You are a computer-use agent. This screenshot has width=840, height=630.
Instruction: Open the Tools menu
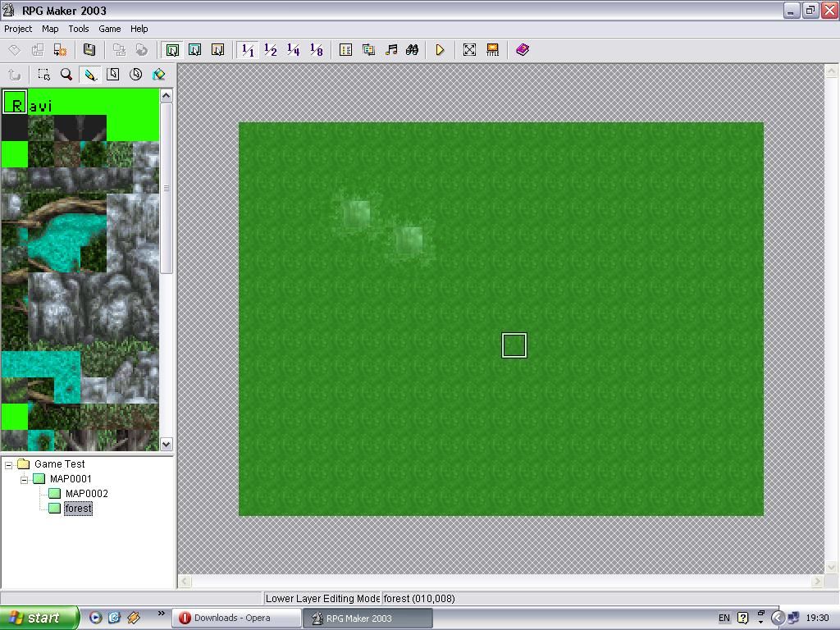click(79, 29)
